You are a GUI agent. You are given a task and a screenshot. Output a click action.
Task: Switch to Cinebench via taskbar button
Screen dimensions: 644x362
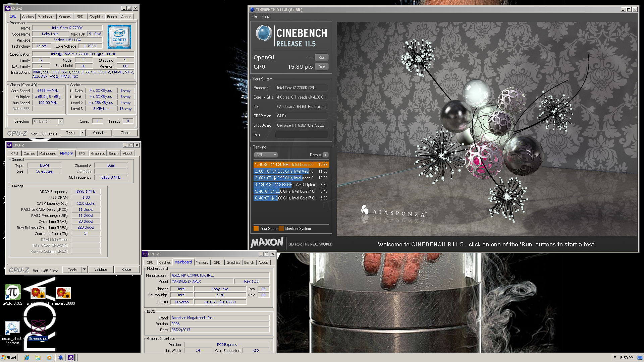pos(60,358)
